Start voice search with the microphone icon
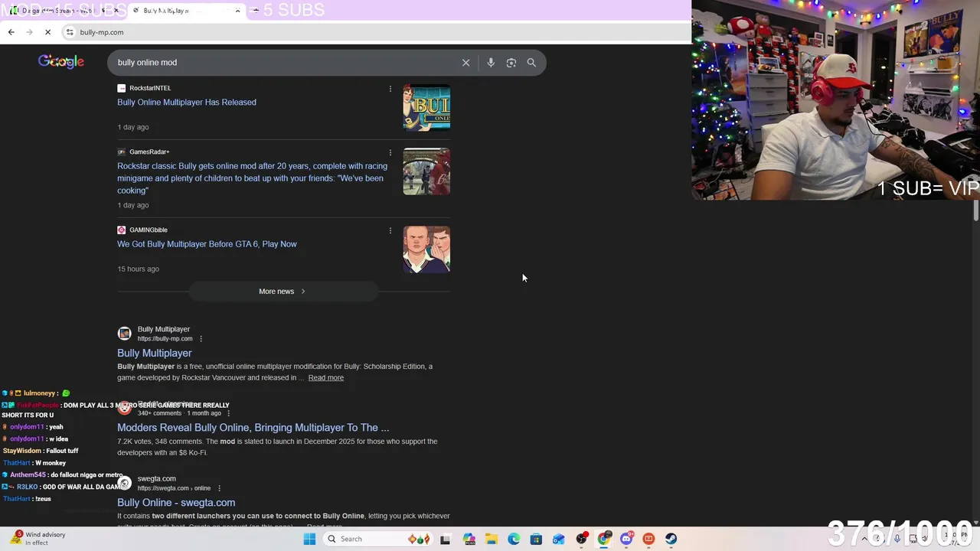The width and height of the screenshot is (980, 551). (x=491, y=63)
